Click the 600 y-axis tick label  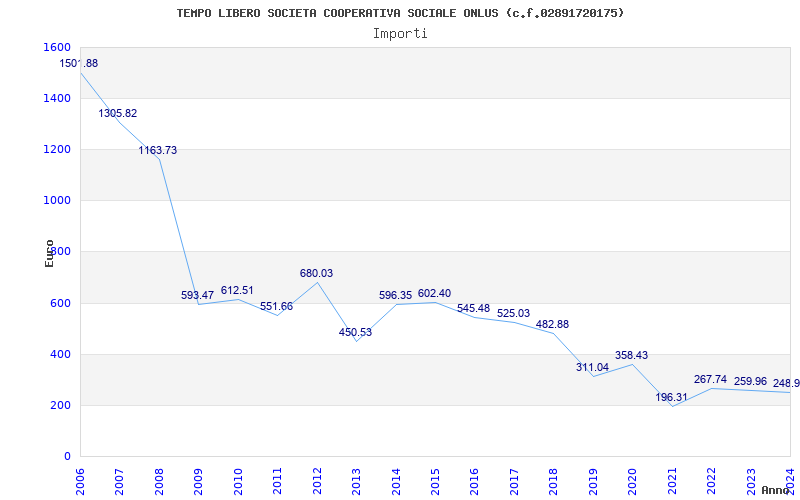62,304
